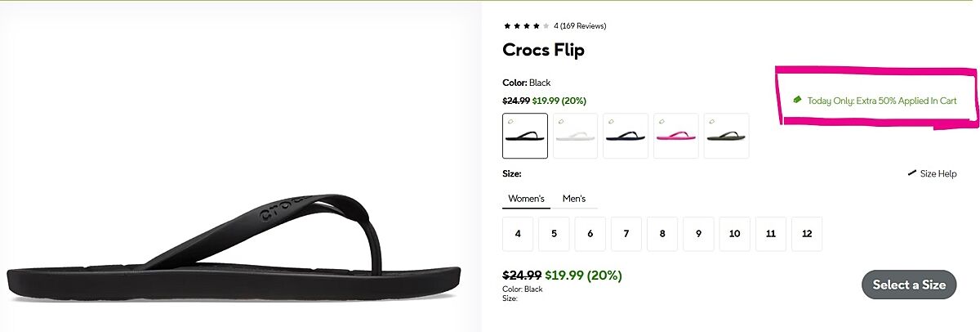Pick size 7
Viewport: 980px width, 332px height.
[626, 234]
